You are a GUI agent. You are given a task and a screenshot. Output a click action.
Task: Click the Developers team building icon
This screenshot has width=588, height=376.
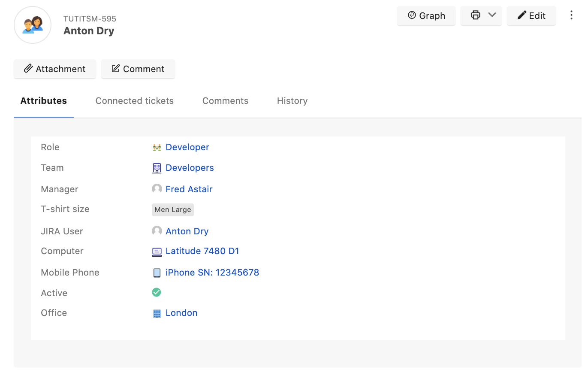(157, 168)
